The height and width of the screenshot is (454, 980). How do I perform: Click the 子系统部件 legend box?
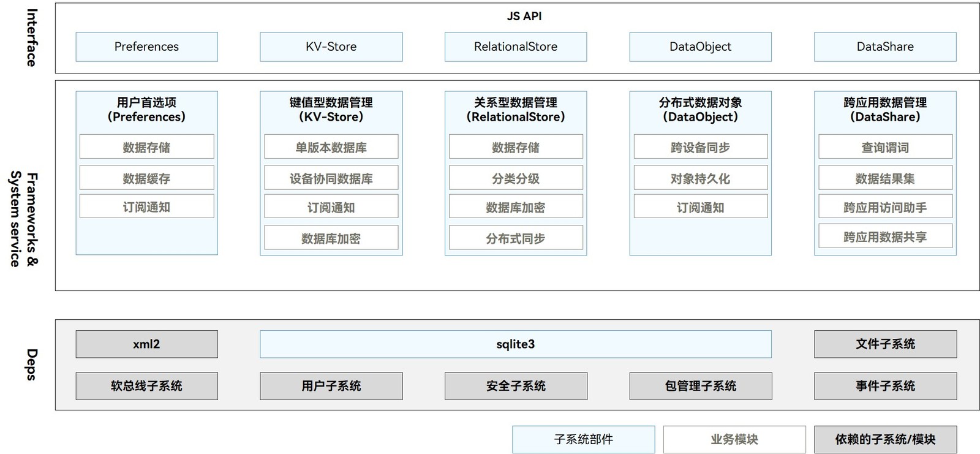[584, 439]
